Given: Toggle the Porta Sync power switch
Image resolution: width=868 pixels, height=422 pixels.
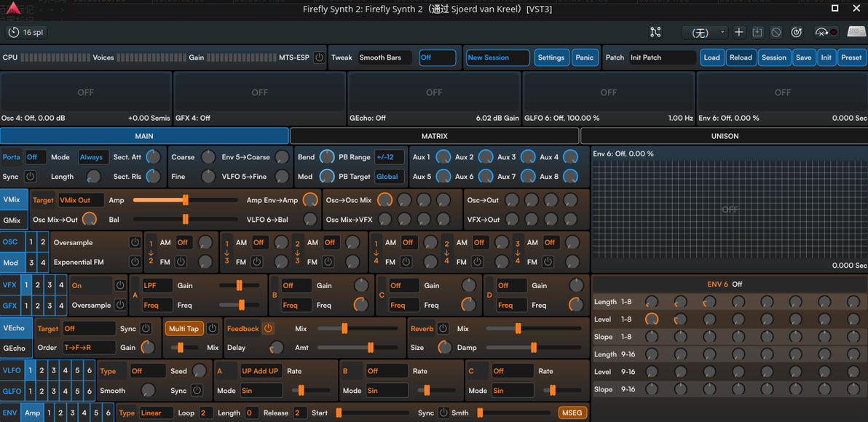Looking at the screenshot, I should coord(31,176).
